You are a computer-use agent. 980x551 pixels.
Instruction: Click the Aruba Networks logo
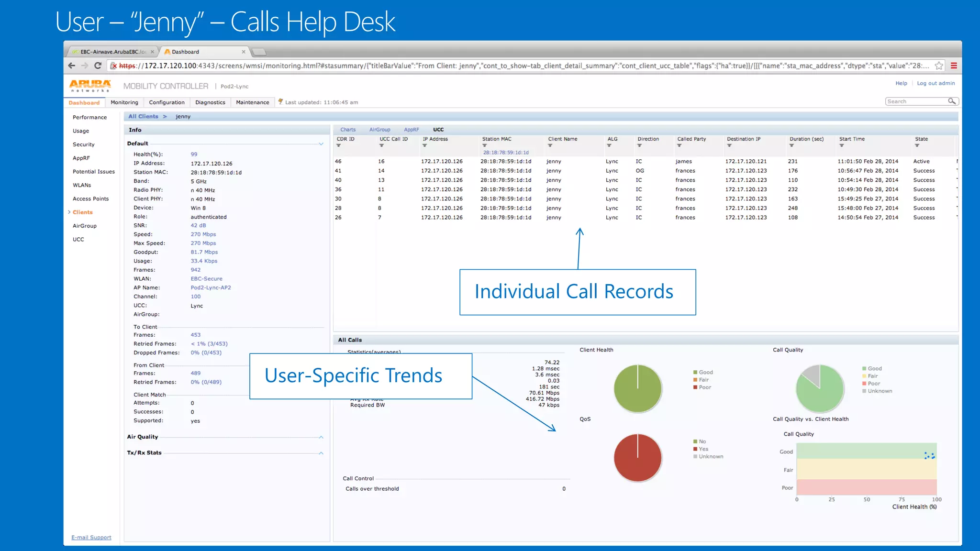point(90,86)
